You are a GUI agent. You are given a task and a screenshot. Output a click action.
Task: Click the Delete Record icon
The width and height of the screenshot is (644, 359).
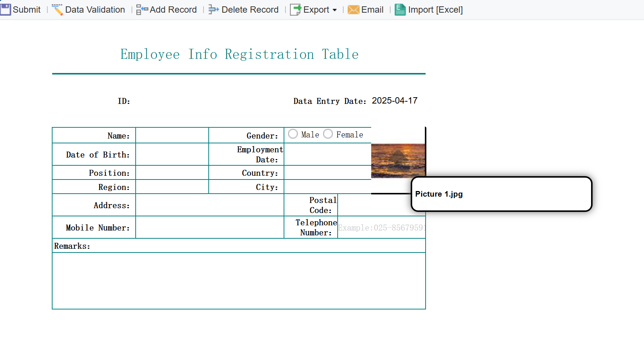[213, 10]
